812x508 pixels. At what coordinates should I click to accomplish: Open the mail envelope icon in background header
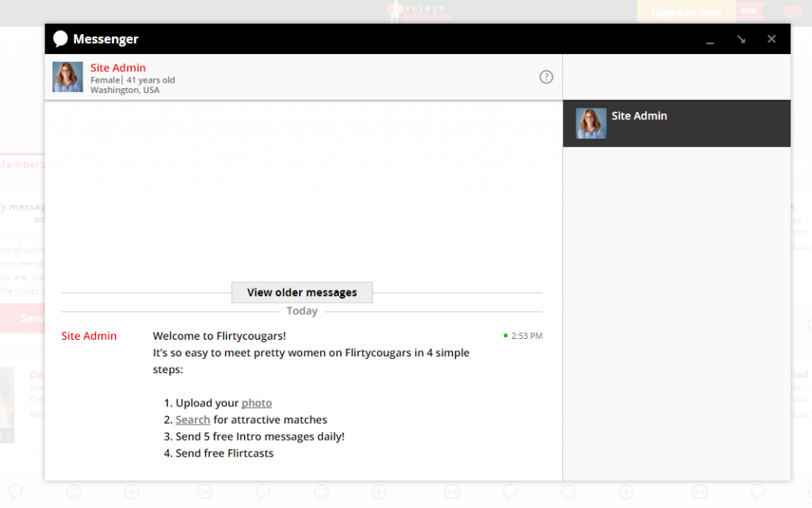click(x=792, y=11)
